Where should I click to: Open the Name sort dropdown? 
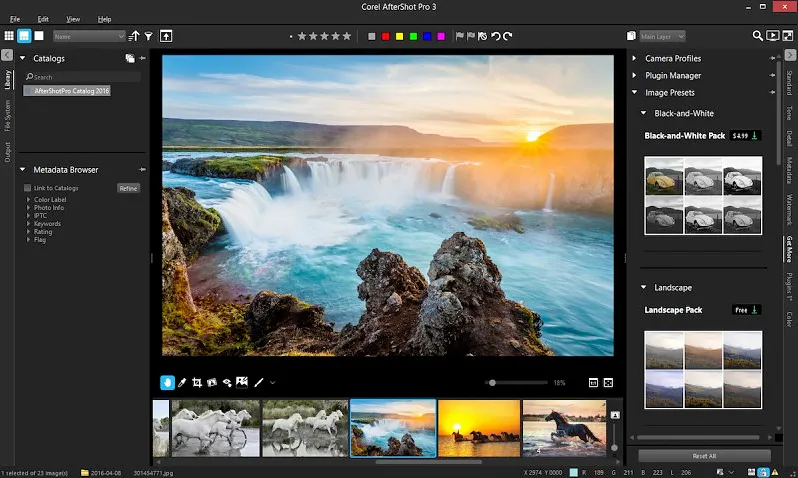88,36
